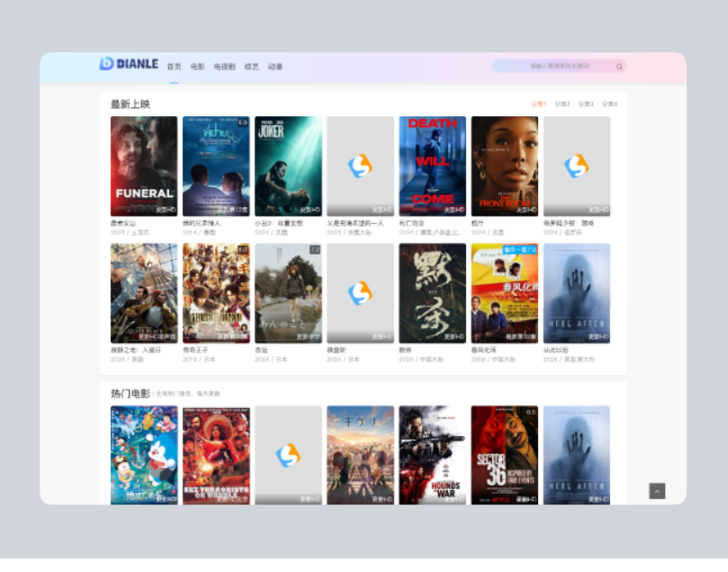Open the A Quiet Place poster

(x=144, y=293)
